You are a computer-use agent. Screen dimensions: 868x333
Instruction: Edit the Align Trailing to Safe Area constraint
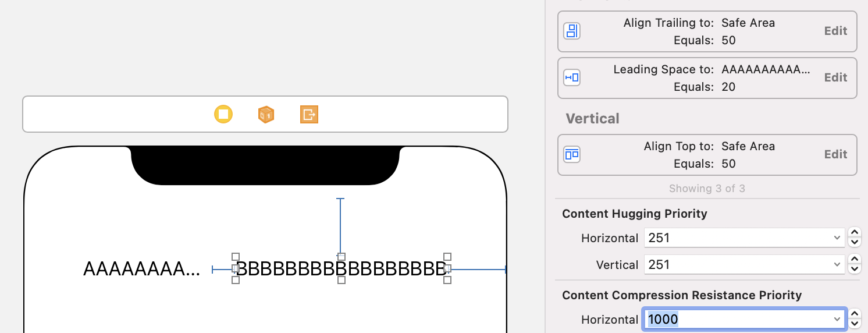coord(835,31)
